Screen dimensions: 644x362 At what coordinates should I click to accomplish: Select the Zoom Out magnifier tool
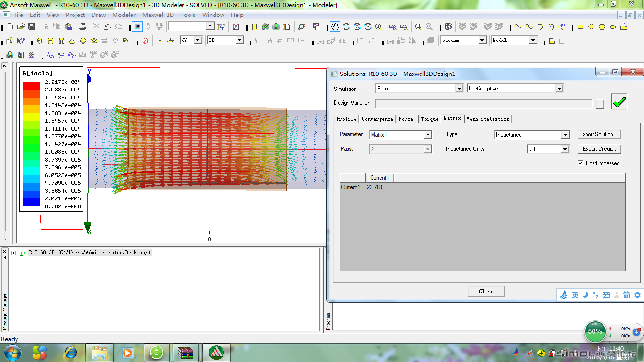[404, 26]
